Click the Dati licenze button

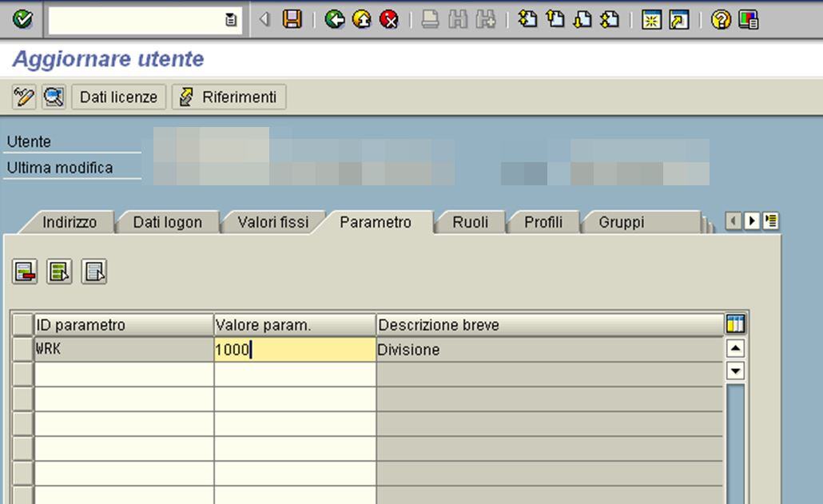[x=118, y=97]
